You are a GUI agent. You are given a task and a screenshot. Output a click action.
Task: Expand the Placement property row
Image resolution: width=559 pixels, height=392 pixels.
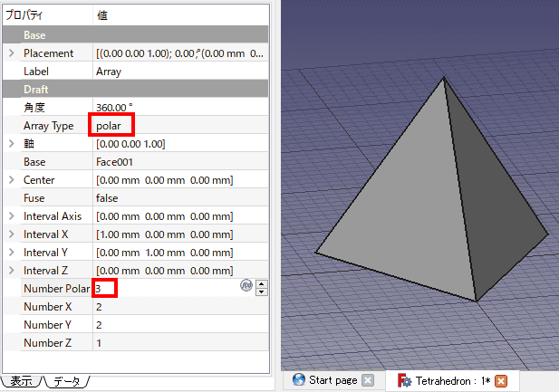(12, 53)
